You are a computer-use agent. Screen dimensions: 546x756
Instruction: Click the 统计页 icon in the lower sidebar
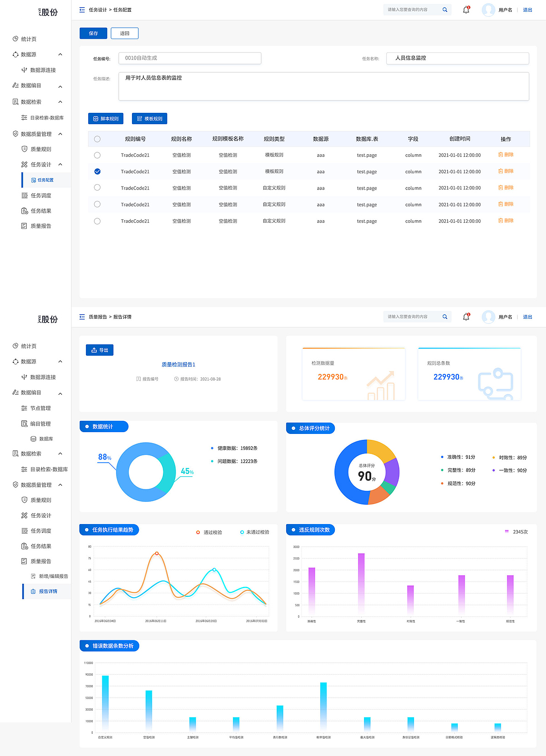tap(15, 346)
